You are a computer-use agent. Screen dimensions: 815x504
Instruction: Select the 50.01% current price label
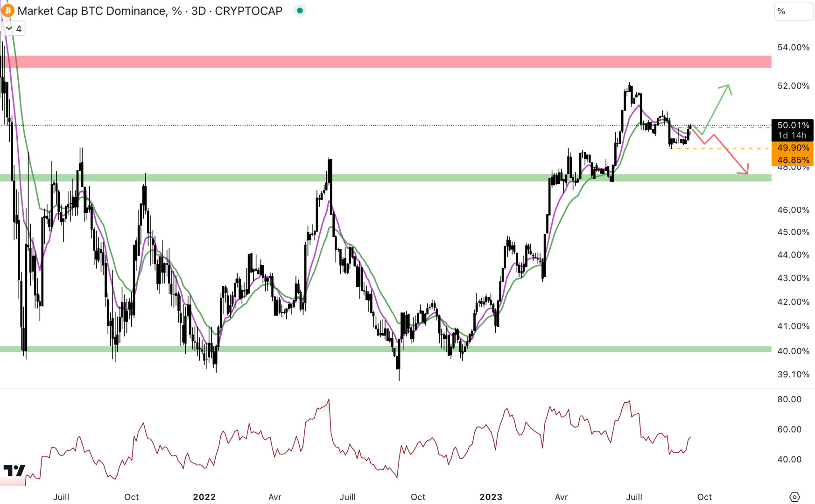coord(794,126)
